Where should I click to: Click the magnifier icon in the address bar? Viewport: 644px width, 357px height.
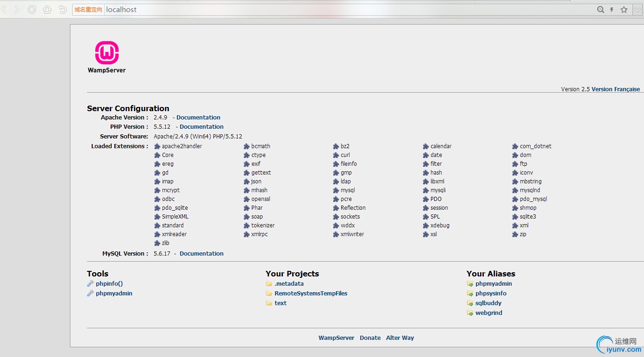click(x=600, y=9)
